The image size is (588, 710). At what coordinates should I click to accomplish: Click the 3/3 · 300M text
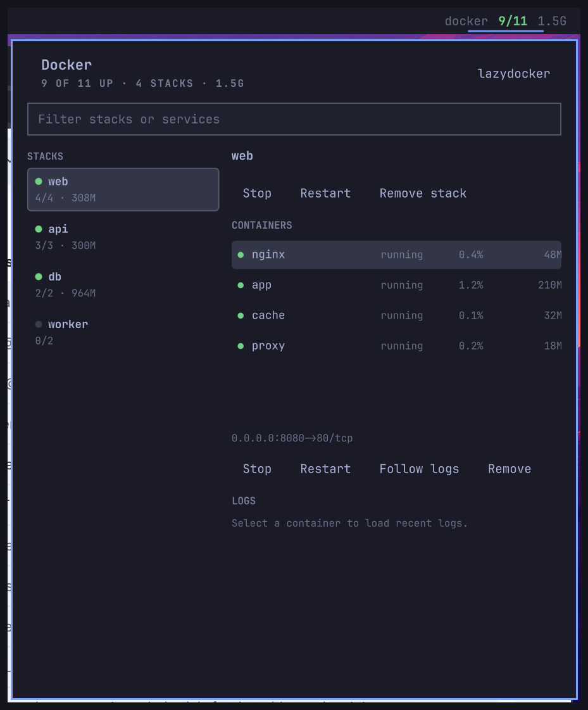point(65,246)
